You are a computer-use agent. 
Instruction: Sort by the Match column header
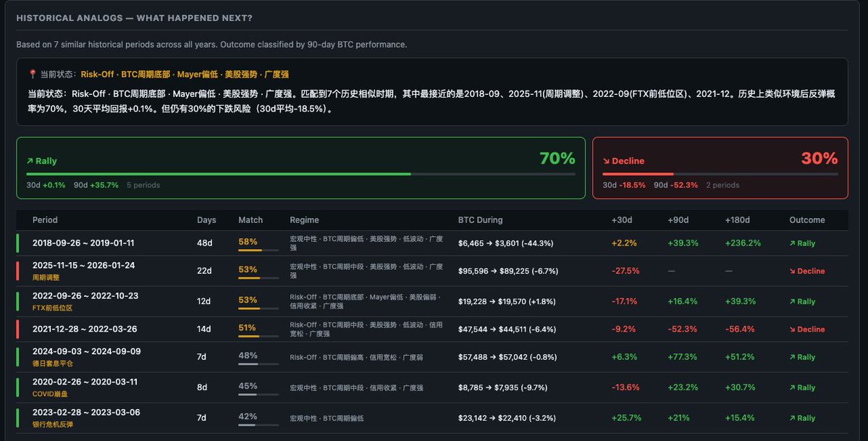tap(250, 220)
